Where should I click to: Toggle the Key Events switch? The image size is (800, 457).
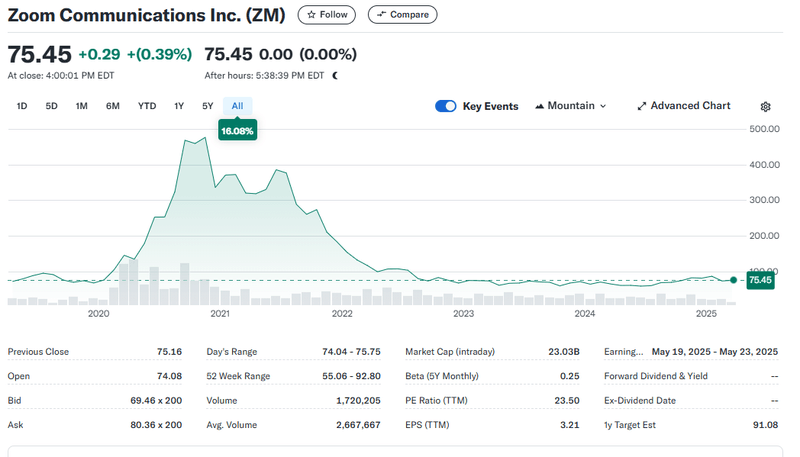(446, 106)
